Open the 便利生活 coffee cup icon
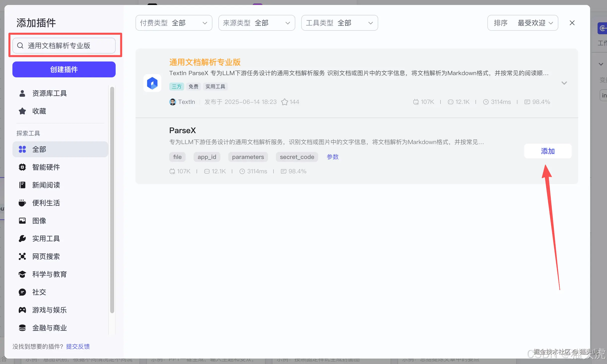607x364 pixels. 22,203
